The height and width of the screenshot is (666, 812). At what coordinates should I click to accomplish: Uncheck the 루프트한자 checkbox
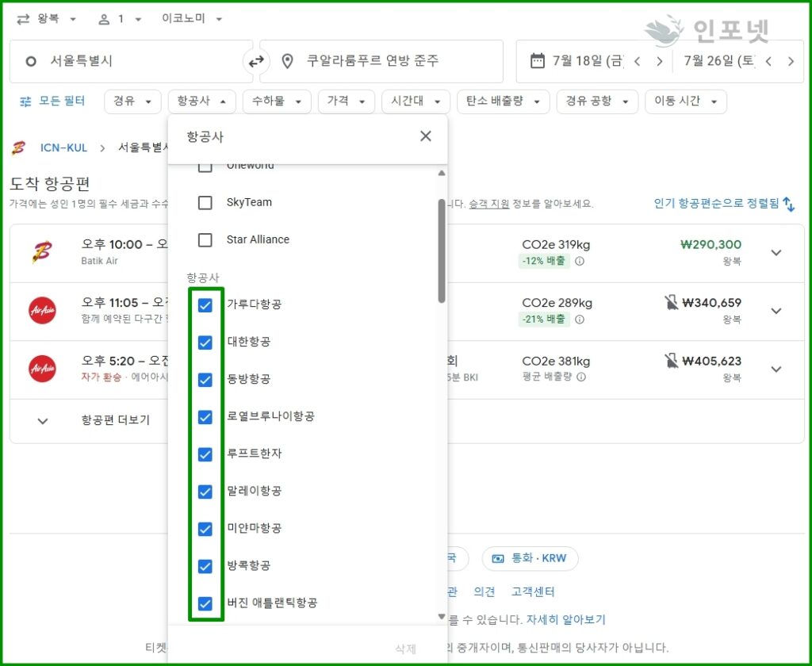205,454
